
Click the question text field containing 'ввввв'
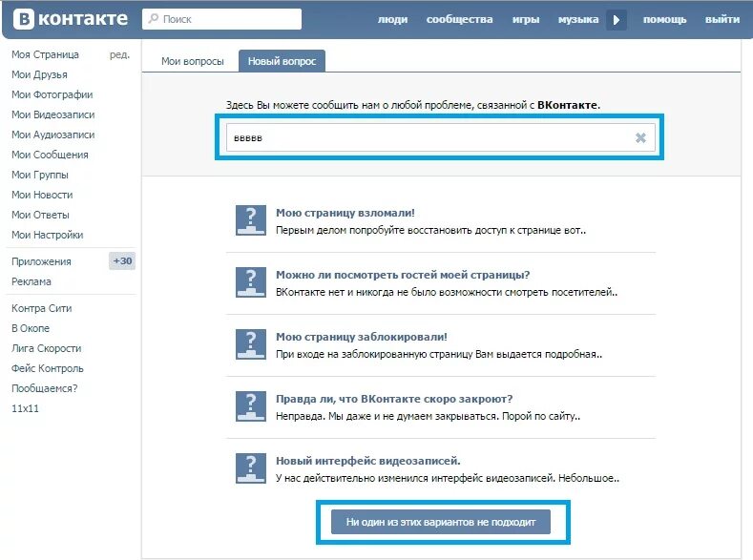[440, 137]
